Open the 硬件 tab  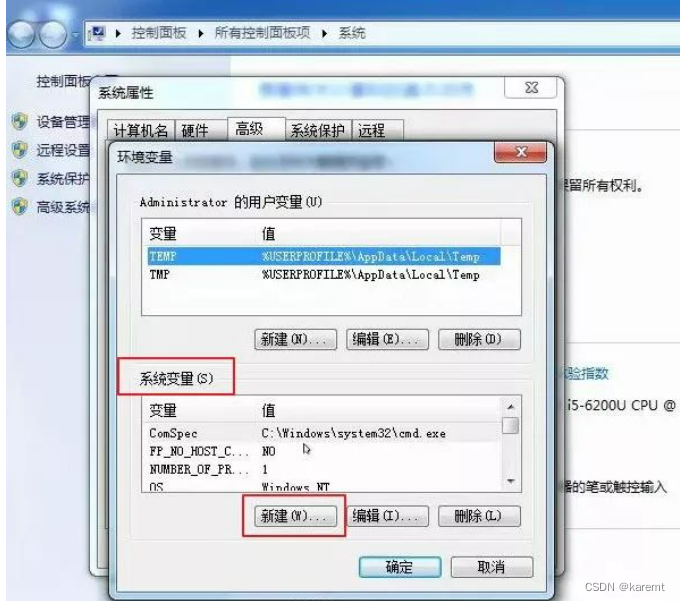[195, 130]
